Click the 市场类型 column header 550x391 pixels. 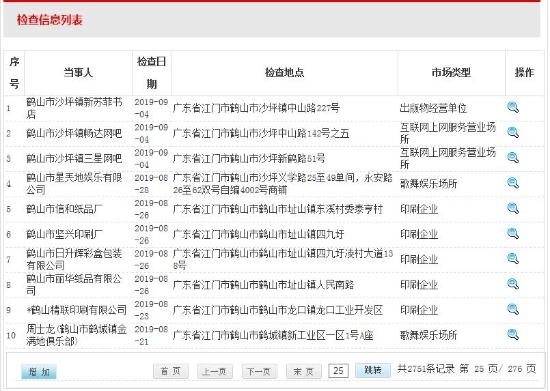[451, 73]
